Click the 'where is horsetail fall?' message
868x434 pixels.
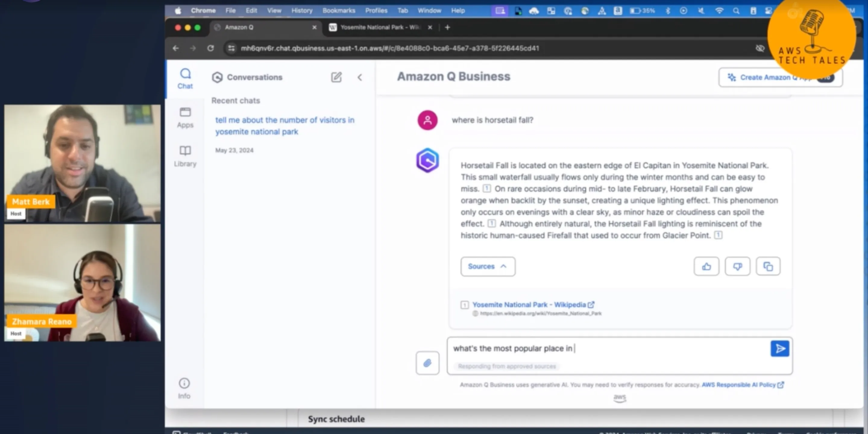click(x=492, y=120)
